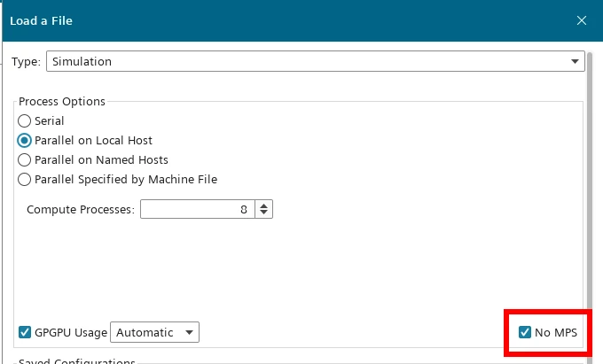Click the Saved Configurations group heading

click(x=76, y=361)
